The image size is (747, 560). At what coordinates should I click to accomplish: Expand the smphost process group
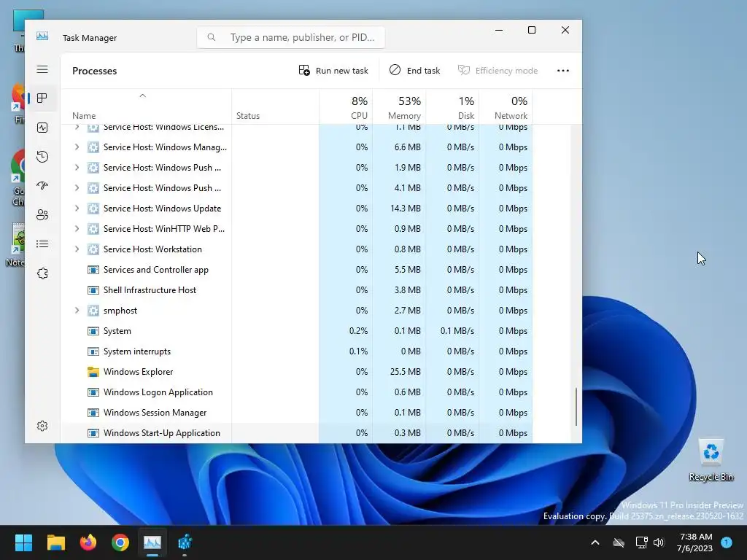[x=77, y=311]
